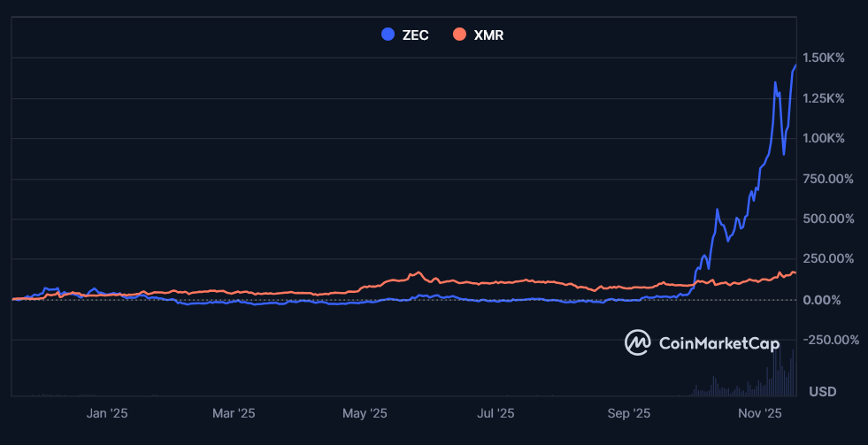Click the blue ZEC legend dot
The image size is (868, 445).
[x=388, y=35]
